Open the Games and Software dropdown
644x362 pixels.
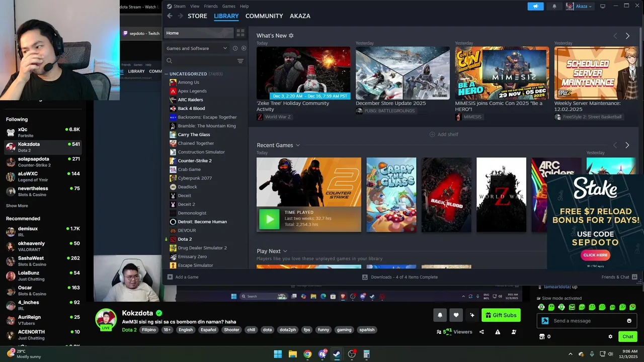pos(197,48)
